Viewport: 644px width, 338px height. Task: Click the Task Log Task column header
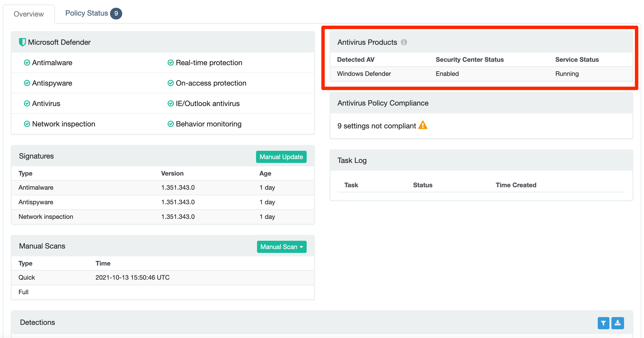[x=351, y=185]
